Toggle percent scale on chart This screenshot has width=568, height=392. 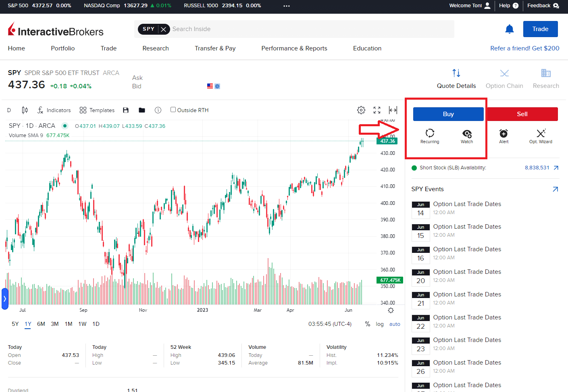click(x=368, y=324)
